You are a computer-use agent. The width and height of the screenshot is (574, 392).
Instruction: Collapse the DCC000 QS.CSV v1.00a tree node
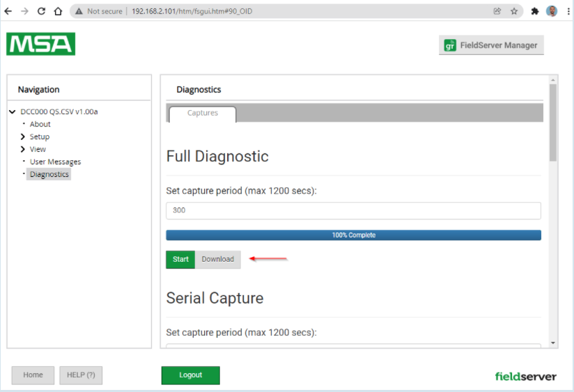[x=13, y=111]
